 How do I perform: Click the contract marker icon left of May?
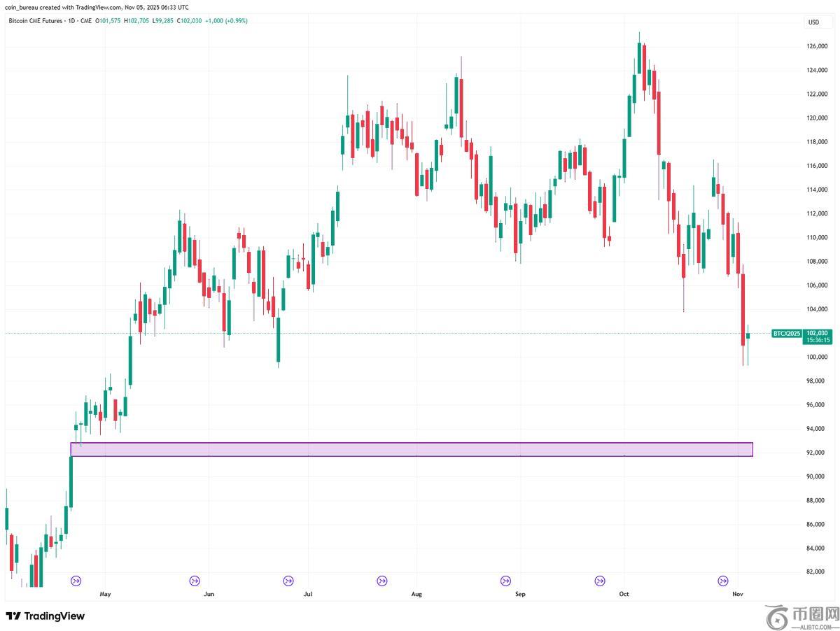76,581
